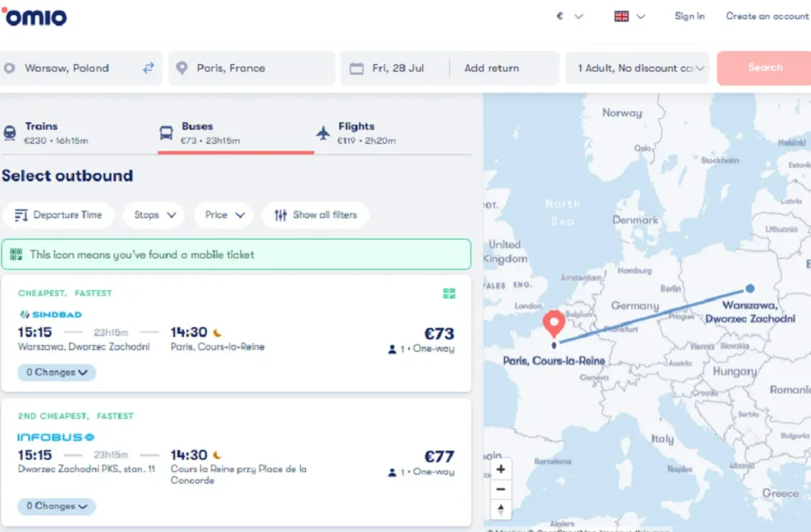Click the Omio logo
The width and height of the screenshot is (811, 532).
pos(34,17)
